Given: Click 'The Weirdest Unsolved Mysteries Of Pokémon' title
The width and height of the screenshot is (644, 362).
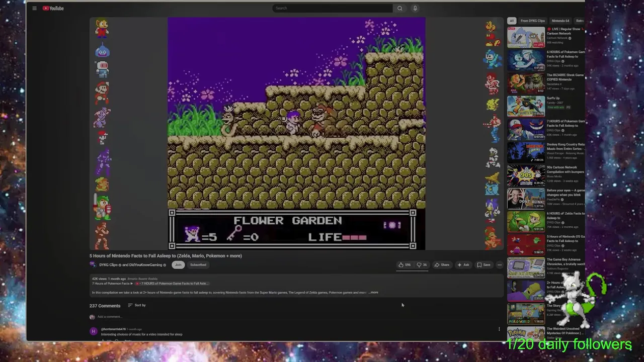Looking at the screenshot, I should [566, 331].
